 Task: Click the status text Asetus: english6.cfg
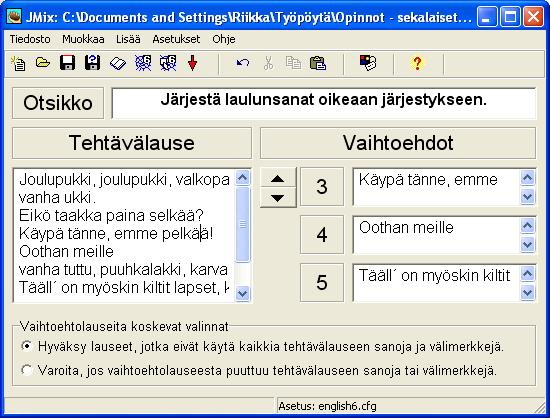coord(327,406)
